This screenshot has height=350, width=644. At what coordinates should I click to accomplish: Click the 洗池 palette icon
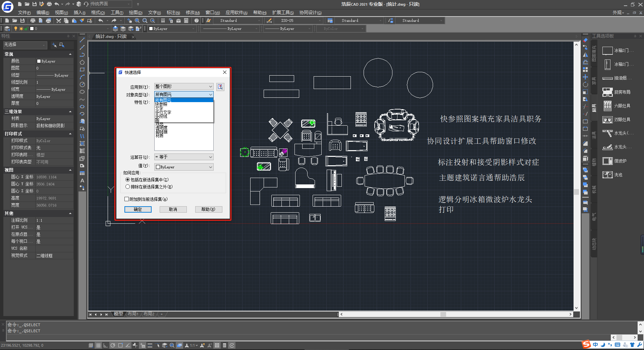tap(607, 175)
